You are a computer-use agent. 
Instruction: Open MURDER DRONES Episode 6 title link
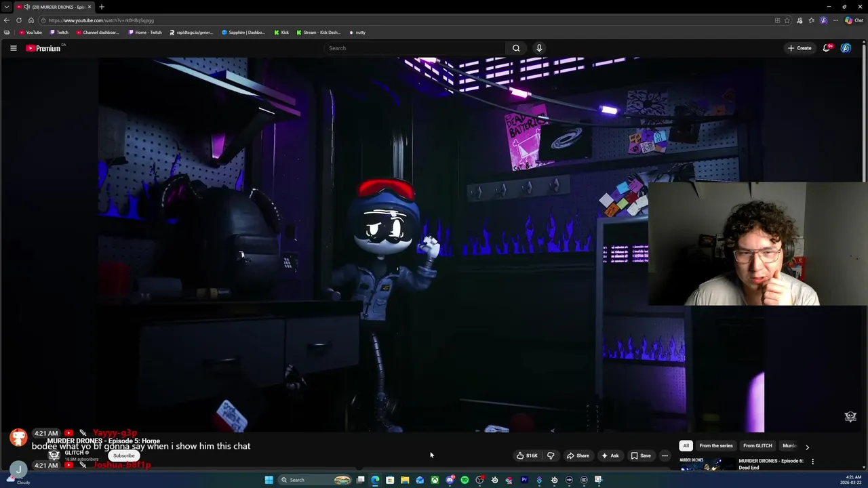[x=771, y=464]
